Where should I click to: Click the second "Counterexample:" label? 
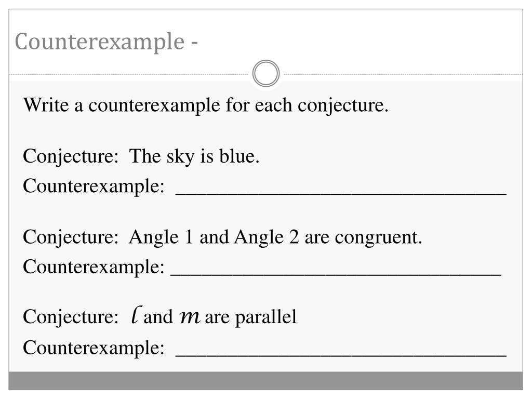point(94,267)
